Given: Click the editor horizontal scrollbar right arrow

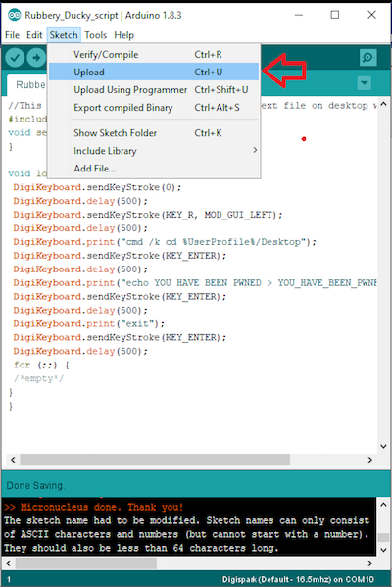Looking at the screenshot, I should coord(369,460).
